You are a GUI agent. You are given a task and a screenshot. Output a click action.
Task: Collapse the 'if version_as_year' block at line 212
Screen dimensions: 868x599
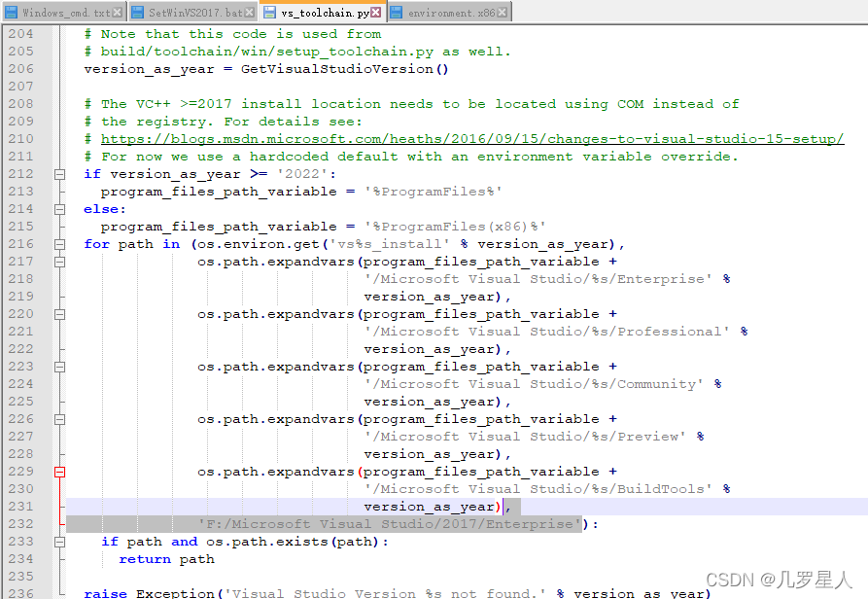point(59,174)
